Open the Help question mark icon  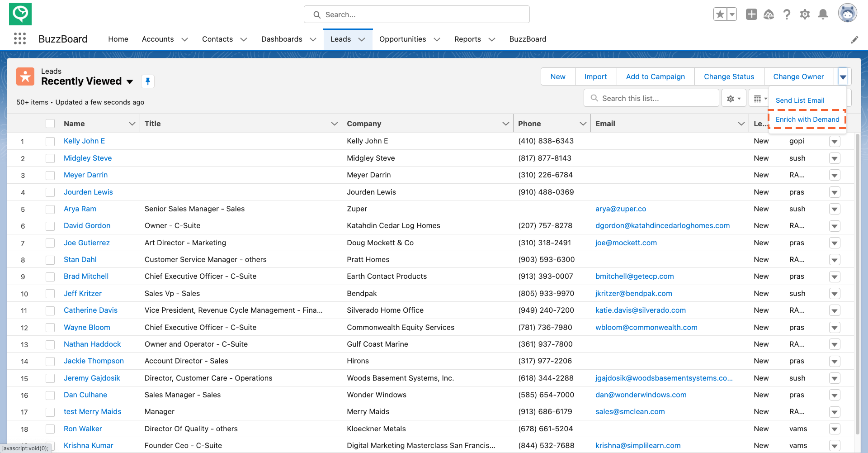(x=787, y=14)
